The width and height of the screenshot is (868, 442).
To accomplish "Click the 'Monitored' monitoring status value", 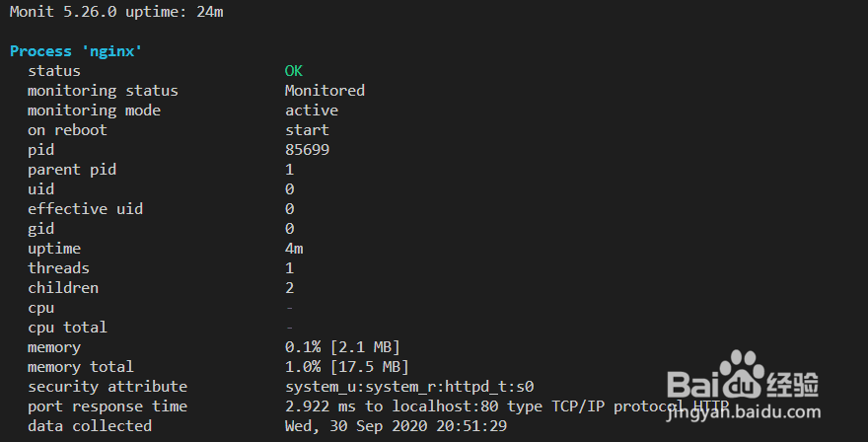I will point(325,91).
